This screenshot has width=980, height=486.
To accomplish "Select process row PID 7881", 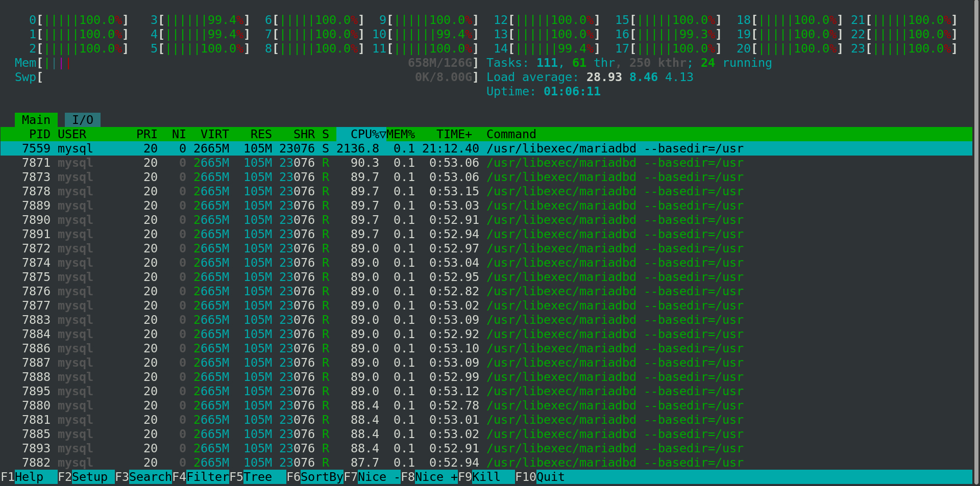I will [x=486, y=420].
